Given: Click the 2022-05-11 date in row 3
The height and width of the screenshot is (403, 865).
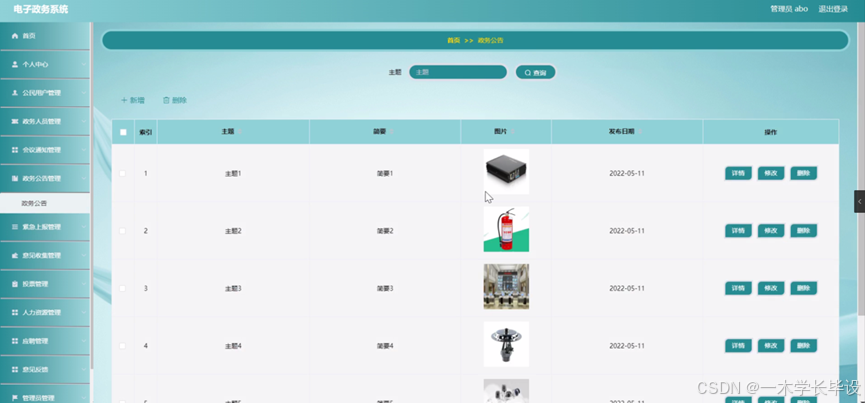Looking at the screenshot, I should click(x=627, y=288).
